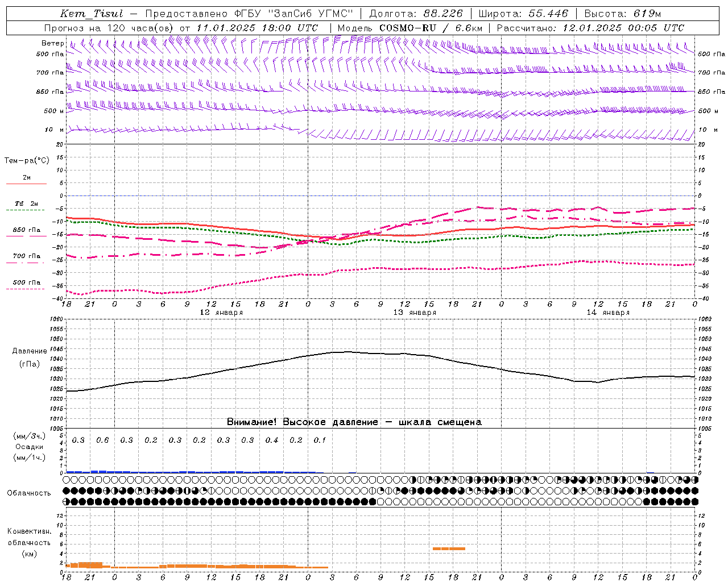Viewport: 728px width, 582px height.
Task: Click the 0.4 precipitation value
Action: (x=272, y=440)
